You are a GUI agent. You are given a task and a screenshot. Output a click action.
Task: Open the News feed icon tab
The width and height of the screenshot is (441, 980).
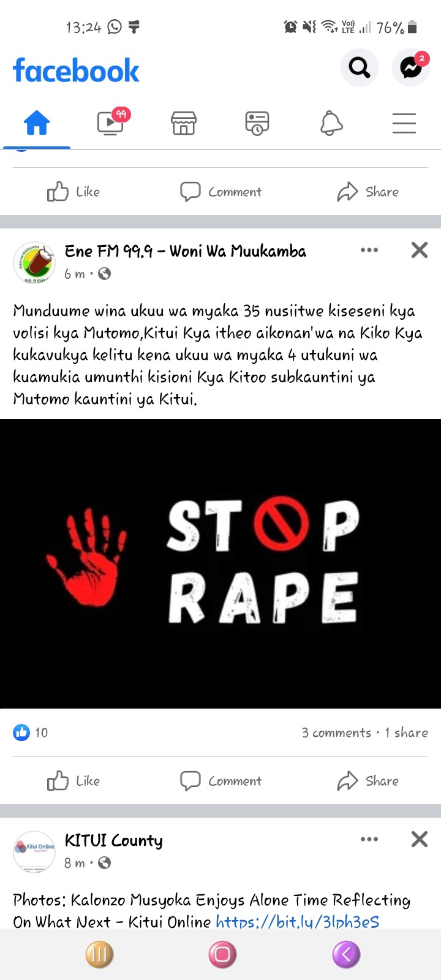(257, 123)
